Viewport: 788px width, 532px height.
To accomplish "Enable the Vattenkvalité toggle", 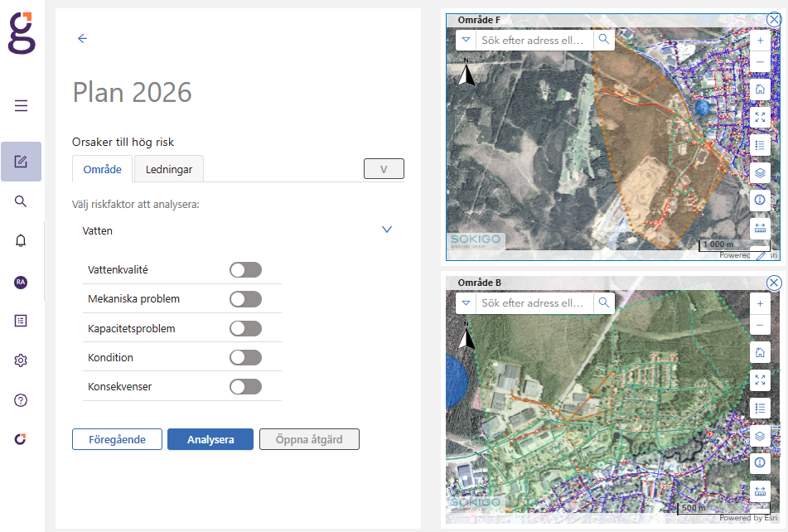I will (245, 270).
